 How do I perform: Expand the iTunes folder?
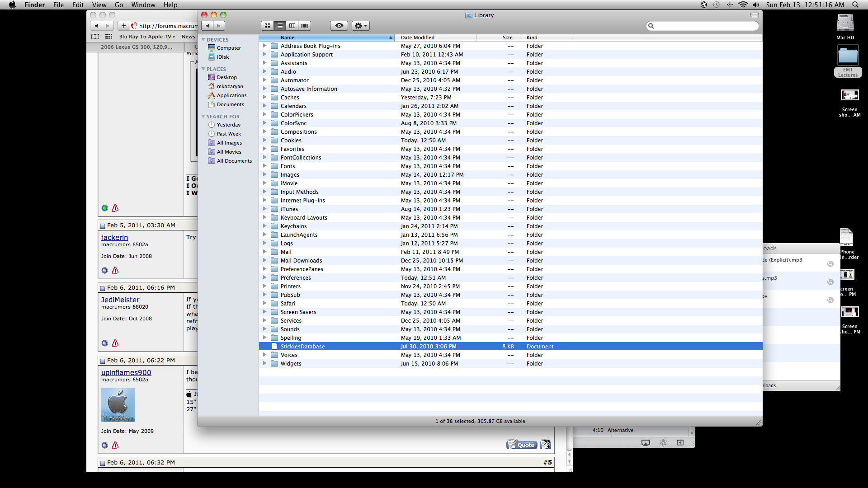click(x=264, y=209)
